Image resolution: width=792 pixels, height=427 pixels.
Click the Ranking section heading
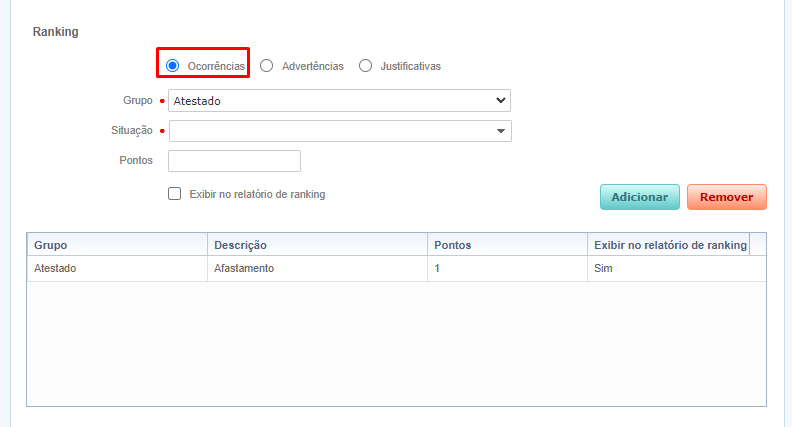[x=55, y=32]
